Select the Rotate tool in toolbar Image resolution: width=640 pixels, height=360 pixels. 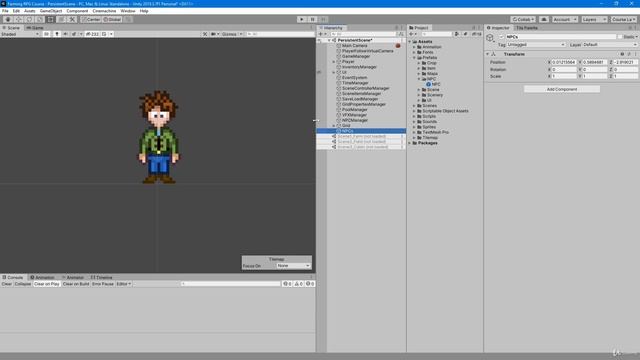(x=29, y=19)
